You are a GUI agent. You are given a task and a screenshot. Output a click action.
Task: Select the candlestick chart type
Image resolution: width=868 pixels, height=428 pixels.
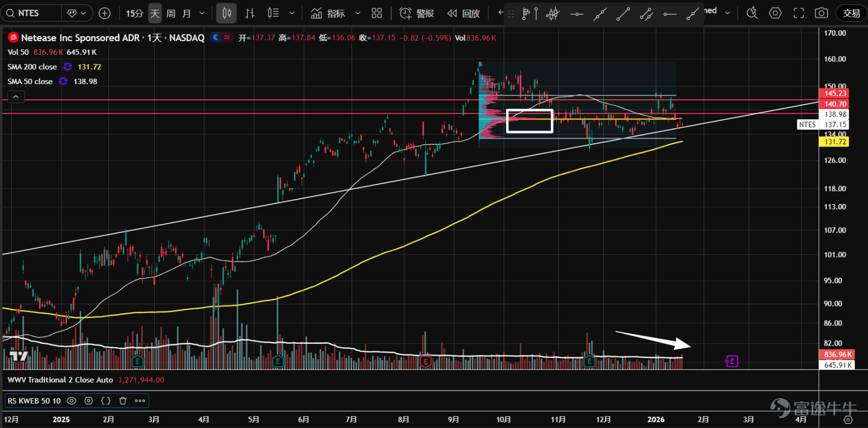point(227,13)
